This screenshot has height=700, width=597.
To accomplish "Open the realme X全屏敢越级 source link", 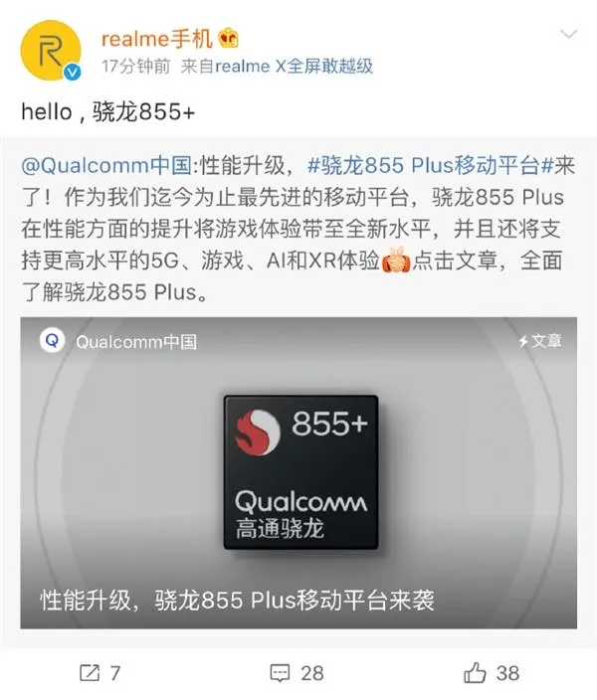I will 294,66.
